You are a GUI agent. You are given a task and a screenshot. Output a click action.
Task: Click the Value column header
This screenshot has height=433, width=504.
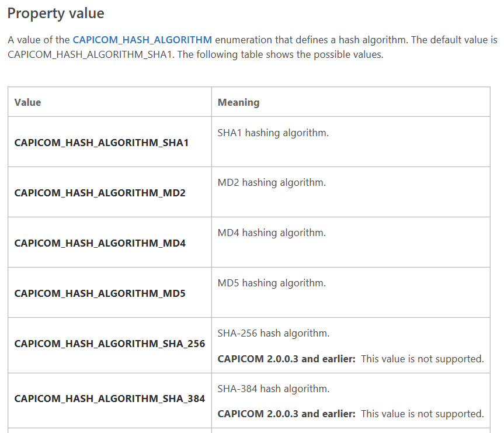coord(28,102)
